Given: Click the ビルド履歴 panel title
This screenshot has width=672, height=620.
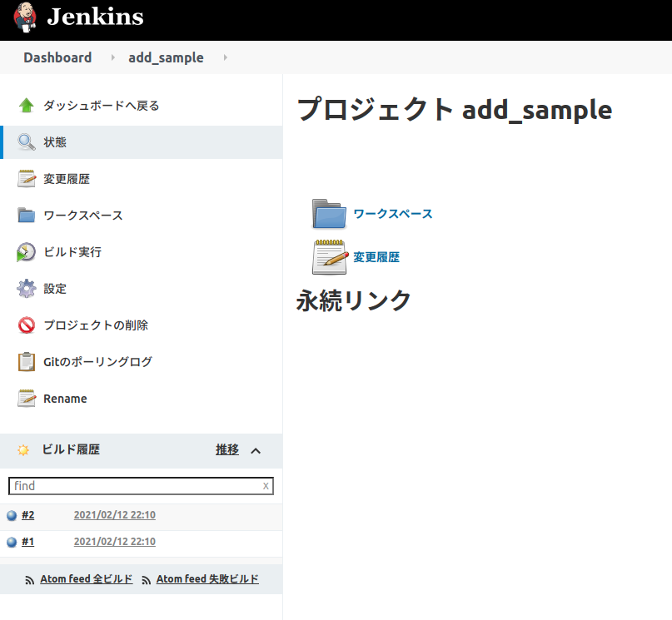Looking at the screenshot, I should pos(71,449).
